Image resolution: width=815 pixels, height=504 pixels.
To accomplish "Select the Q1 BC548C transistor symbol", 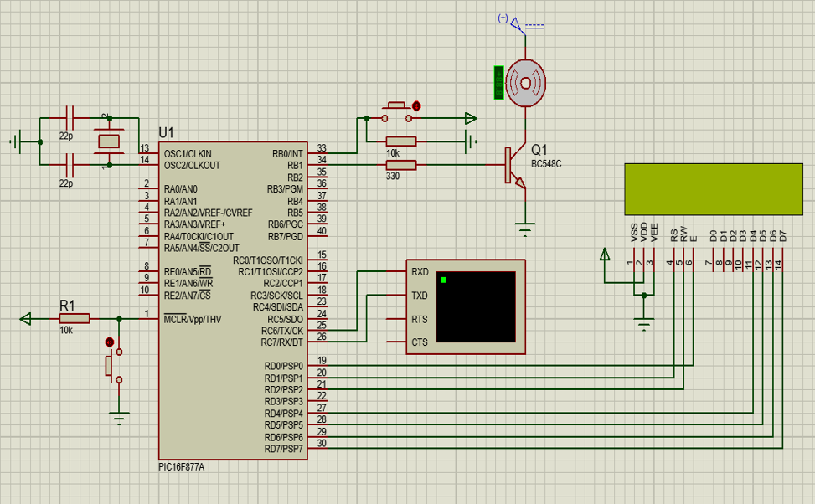I will coord(513,166).
